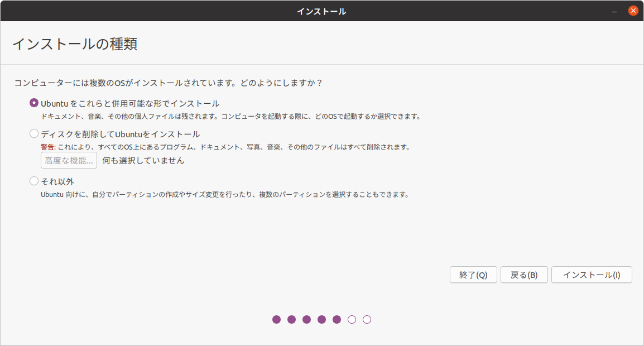Choose the それ以外 radio button
Viewport: 644px width, 346px height.
click(34, 181)
